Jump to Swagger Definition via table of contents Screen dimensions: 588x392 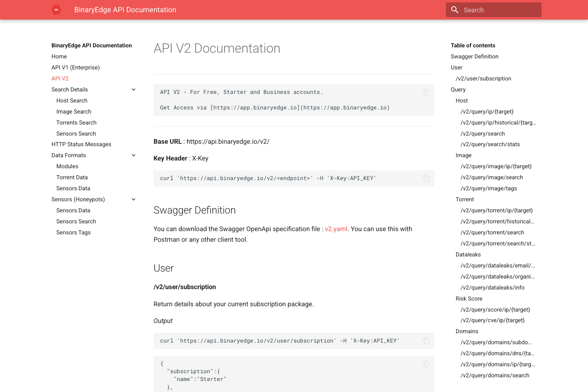[474, 56]
